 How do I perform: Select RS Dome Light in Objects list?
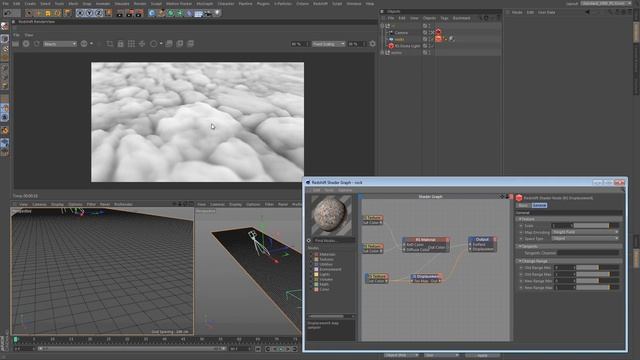[407, 46]
